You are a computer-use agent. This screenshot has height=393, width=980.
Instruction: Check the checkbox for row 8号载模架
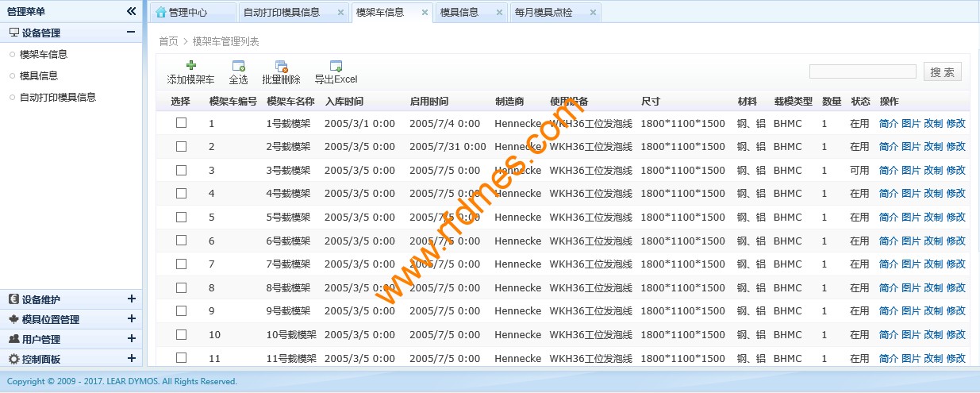(181, 287)
